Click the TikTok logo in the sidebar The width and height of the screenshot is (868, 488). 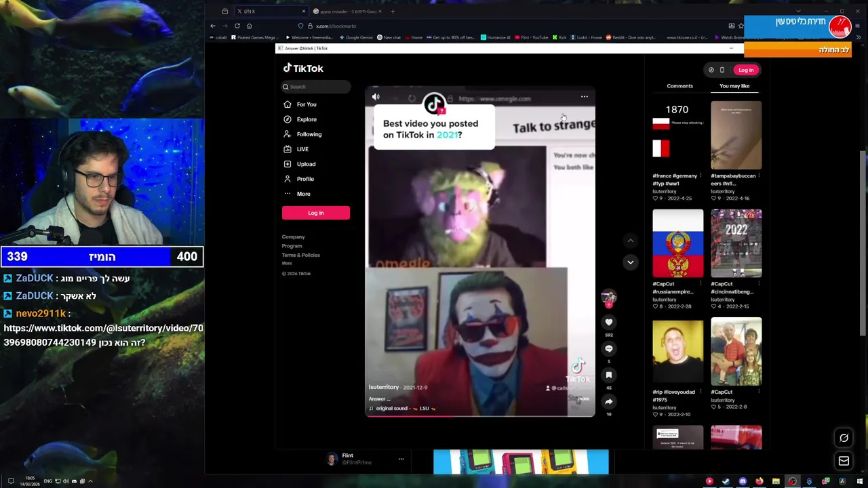tap(303, 68)
